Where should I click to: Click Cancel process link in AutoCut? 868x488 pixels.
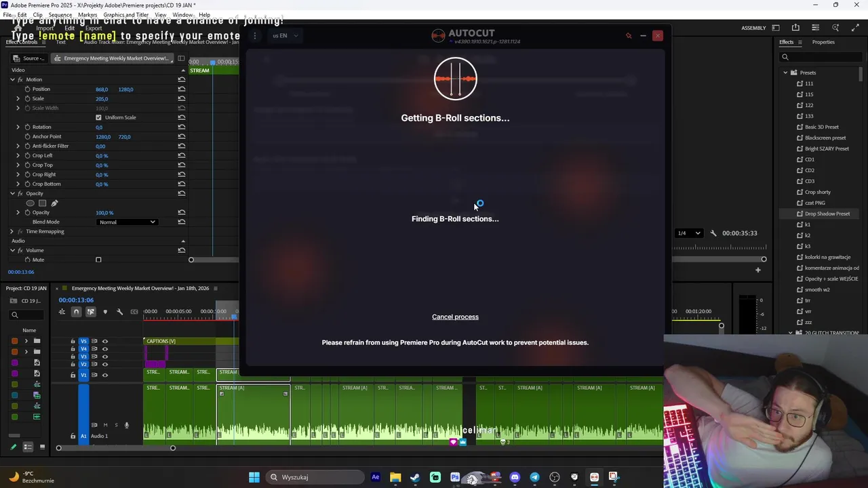click(455, 317)
